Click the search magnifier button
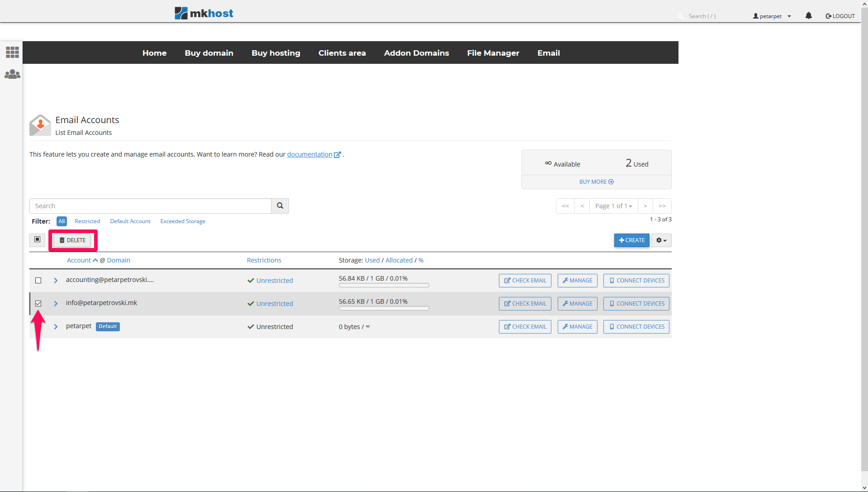 [280, 206]
